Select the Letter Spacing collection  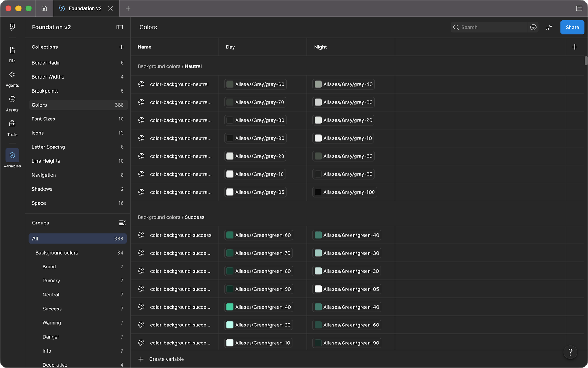[78, 147]
